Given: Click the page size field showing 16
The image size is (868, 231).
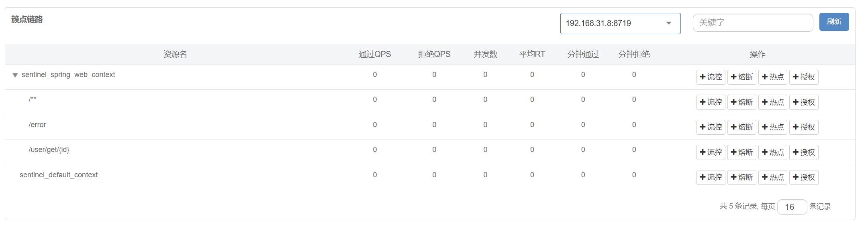Looking at the screenshot, I should [x=792, y=207].
